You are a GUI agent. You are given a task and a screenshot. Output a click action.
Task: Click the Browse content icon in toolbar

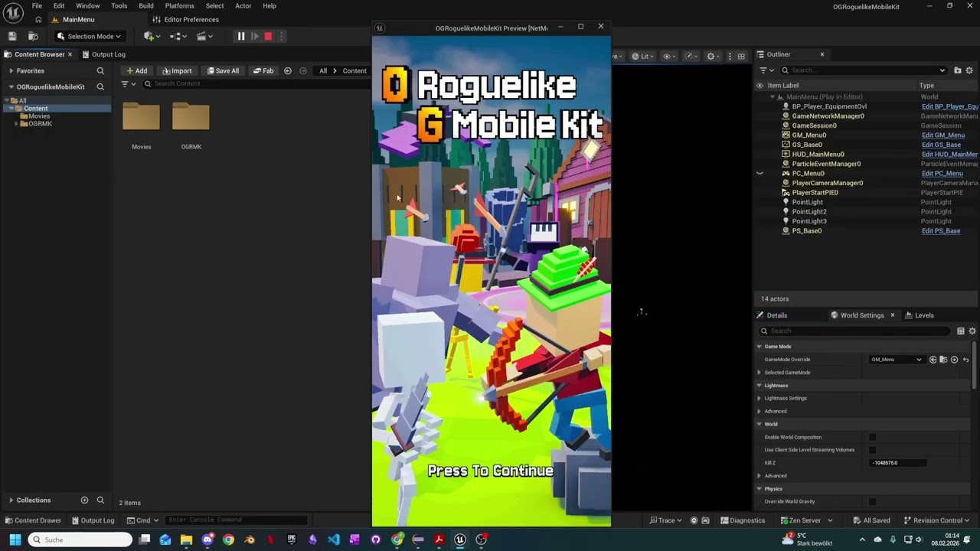33,36
